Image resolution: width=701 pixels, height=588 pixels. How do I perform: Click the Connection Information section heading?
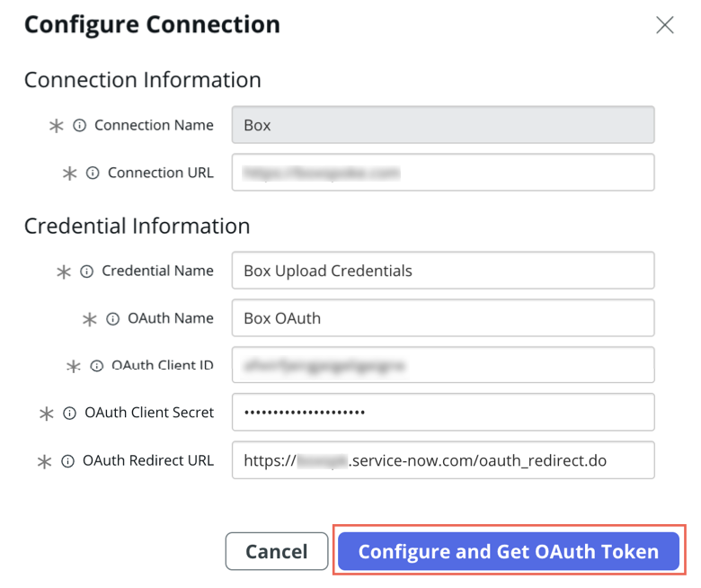(143, 80)
